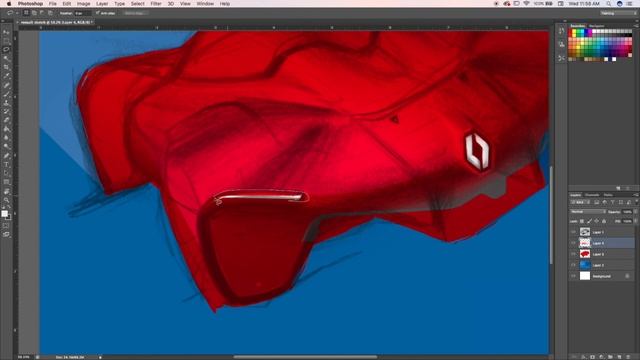Select the Paint Bucket tool

[6, 129]
